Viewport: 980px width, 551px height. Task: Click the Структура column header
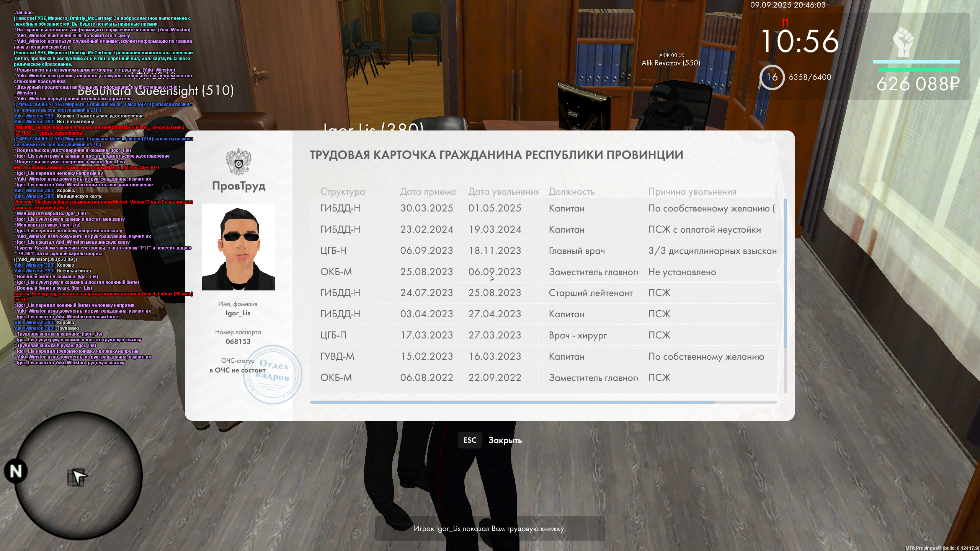click(x=342, y=192)
